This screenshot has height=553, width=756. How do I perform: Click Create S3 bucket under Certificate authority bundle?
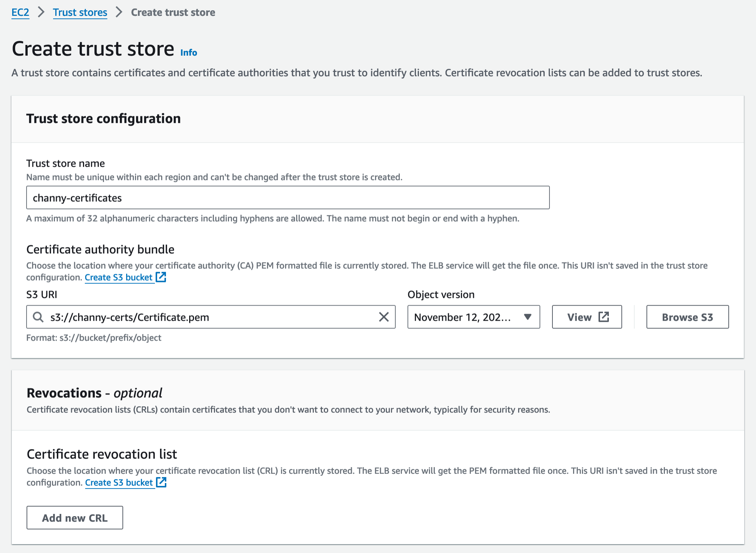118,277
